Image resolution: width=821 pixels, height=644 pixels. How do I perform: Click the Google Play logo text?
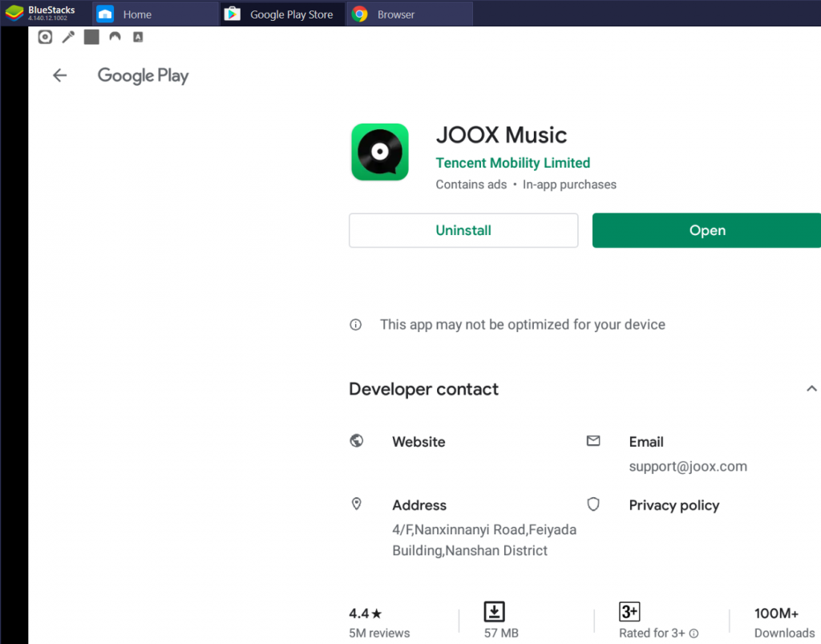pyautogui.click(x=143, y=76)
